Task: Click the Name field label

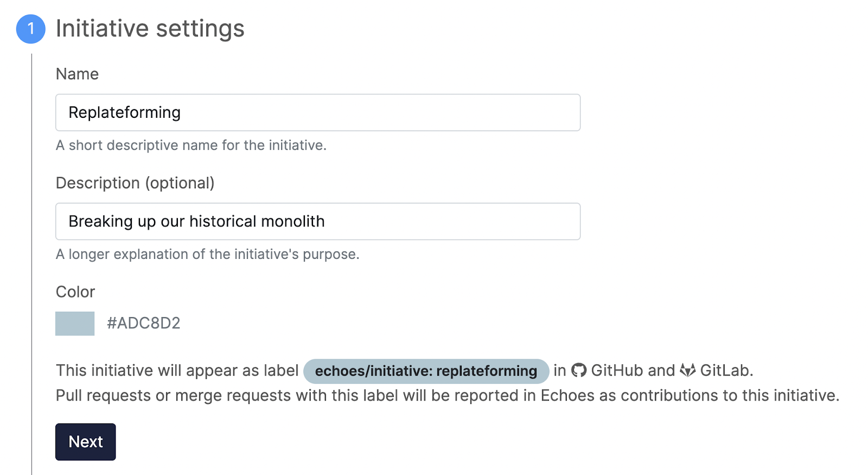Action: tap(78, 74)
